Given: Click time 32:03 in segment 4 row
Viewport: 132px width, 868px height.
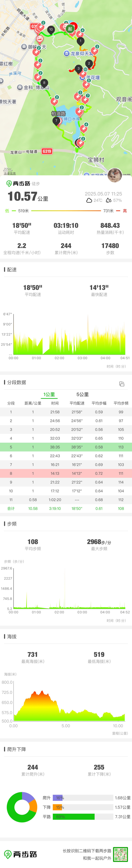Looking at the screenshot, I should tap(55, 438).
